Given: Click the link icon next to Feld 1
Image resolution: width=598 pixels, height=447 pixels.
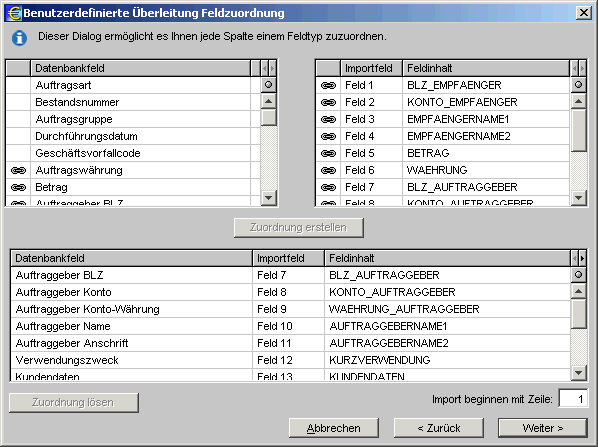Looking at the screenshot, I should [x=328, y=85].
